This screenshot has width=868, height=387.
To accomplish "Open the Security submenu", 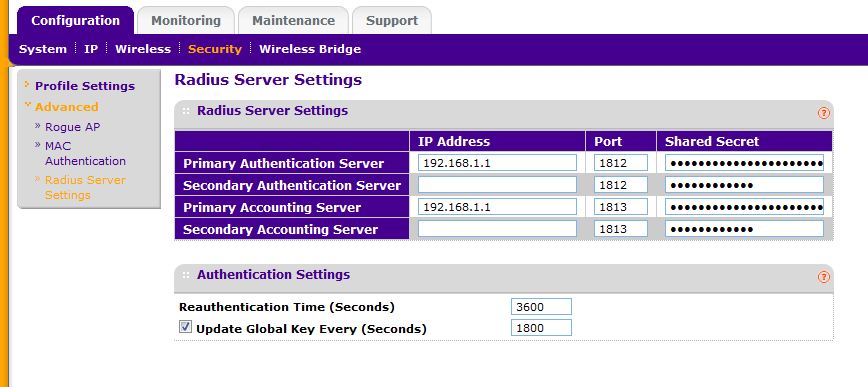I will pos(215,49).
